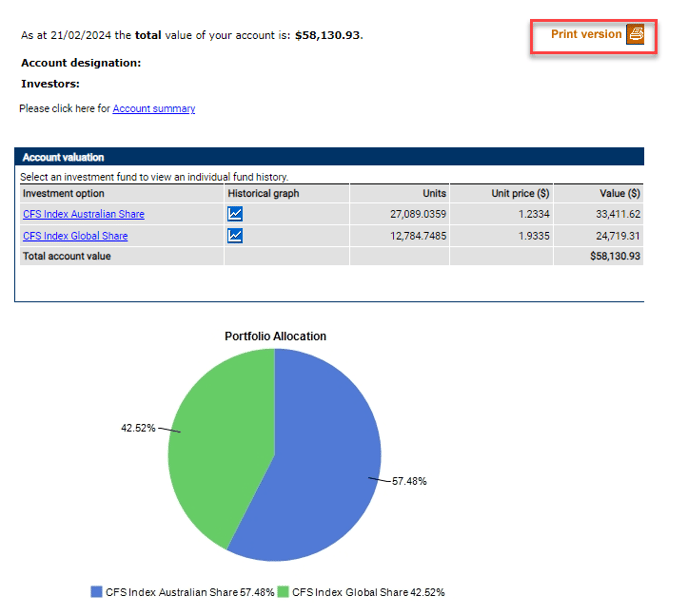Click the 57.48% pie label
This screenshot has width=688, height=615.
(x=409, y=481)
